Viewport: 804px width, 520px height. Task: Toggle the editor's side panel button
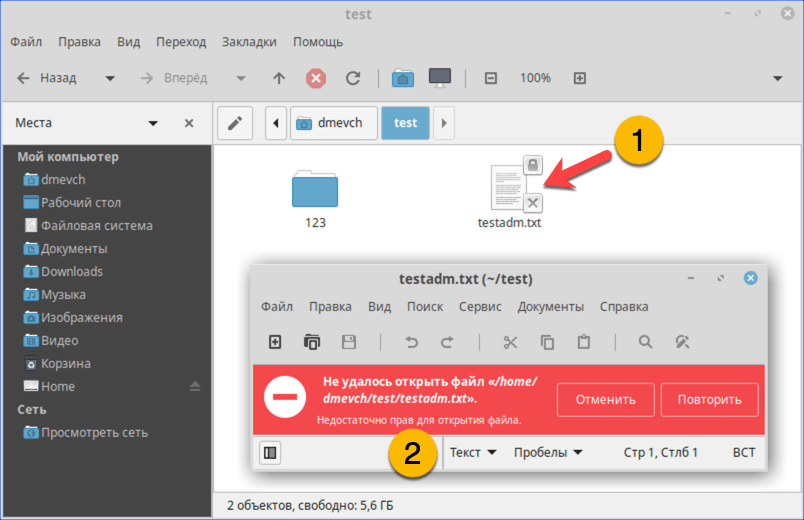(x=270, y=453)
